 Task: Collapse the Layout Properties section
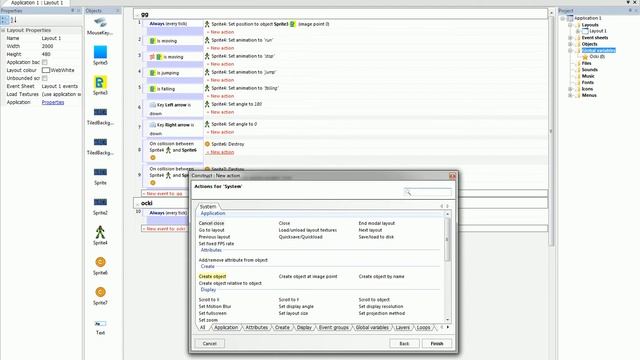(x=3, y=30)
